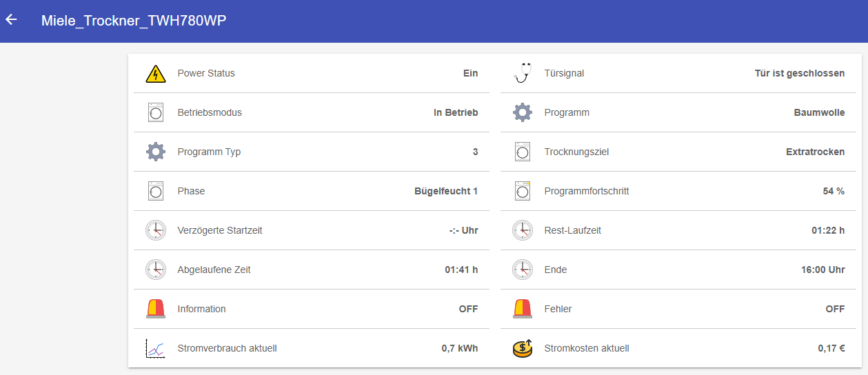Click the siren icon beside Information

pyautogui.click(x=156, y=309)
